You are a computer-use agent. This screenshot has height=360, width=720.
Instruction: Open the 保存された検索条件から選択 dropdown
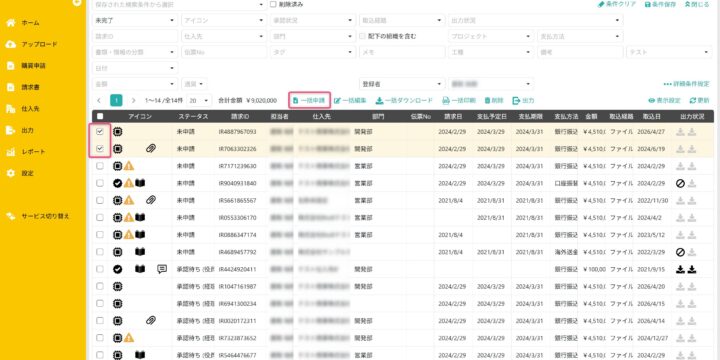[x=179, y=4]
